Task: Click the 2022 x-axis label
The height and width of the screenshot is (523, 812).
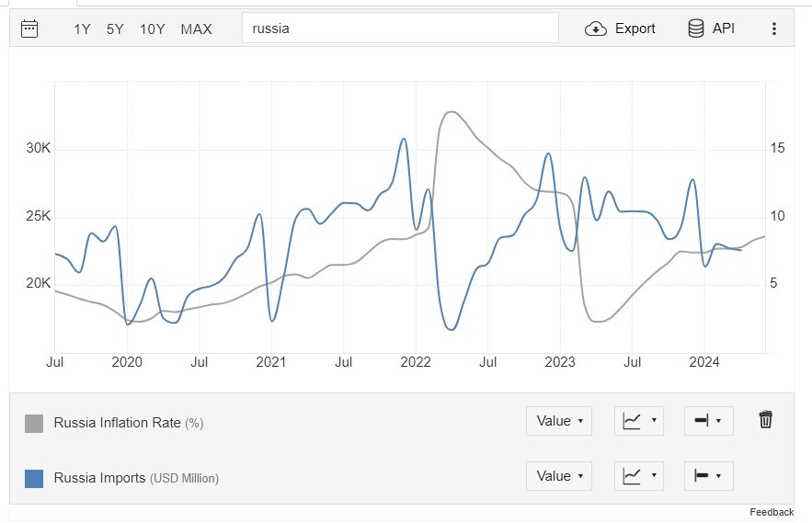Action: click(x=416, y=362)
